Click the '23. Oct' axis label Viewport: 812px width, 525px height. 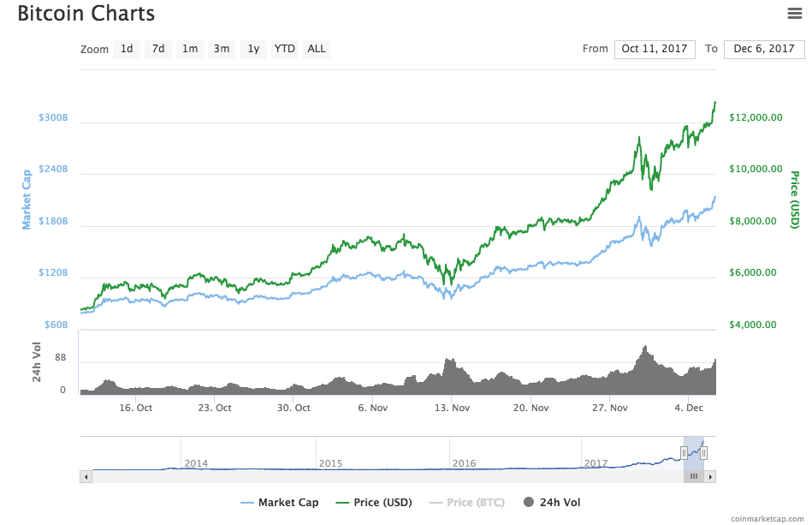point(215,408)
